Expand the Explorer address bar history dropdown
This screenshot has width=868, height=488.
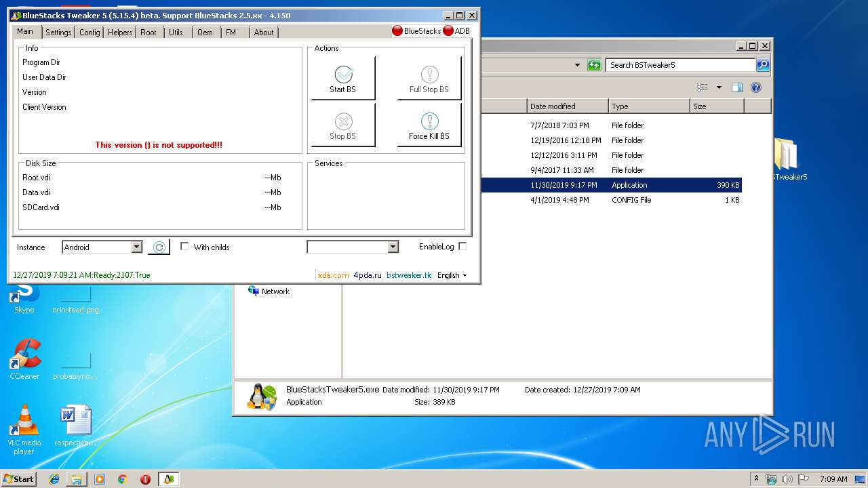click(577, 65)
